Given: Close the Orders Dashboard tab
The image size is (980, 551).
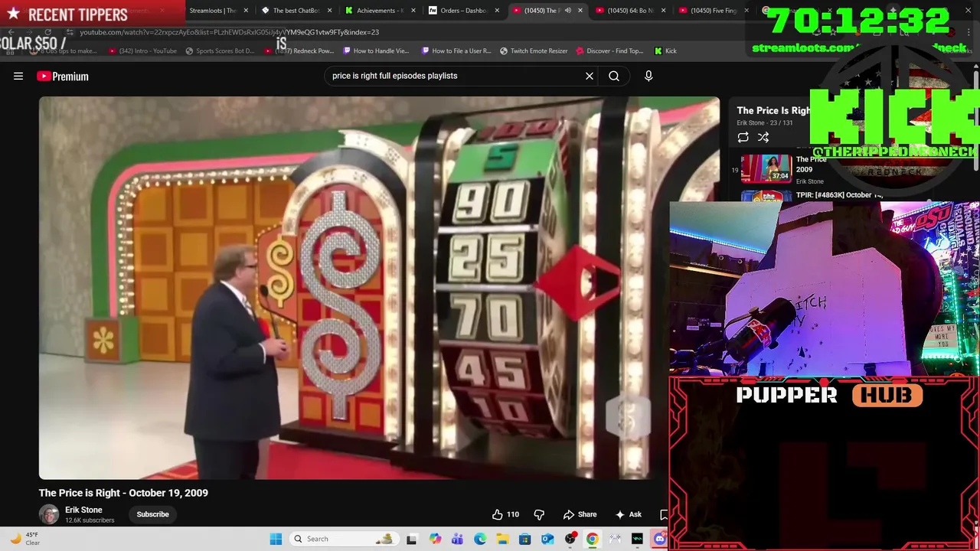Looking at the screenshot, I should click(x=496, y=11).
